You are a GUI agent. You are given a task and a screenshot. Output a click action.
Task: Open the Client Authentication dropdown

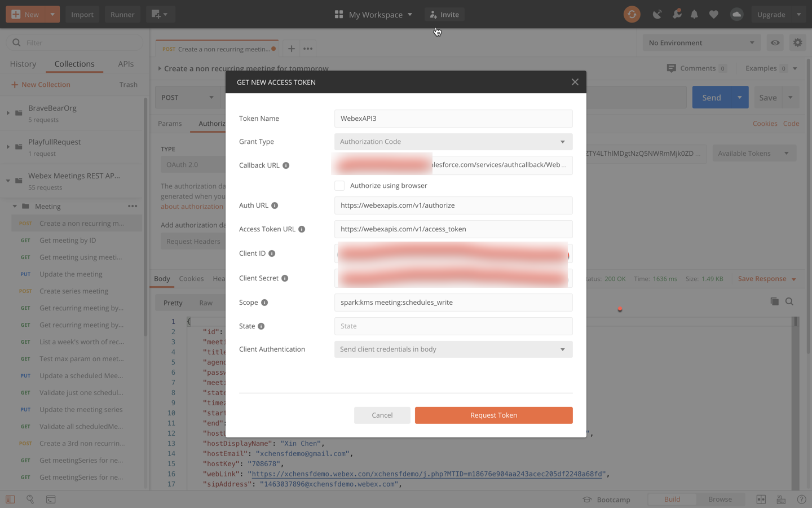tap(453, 349)
